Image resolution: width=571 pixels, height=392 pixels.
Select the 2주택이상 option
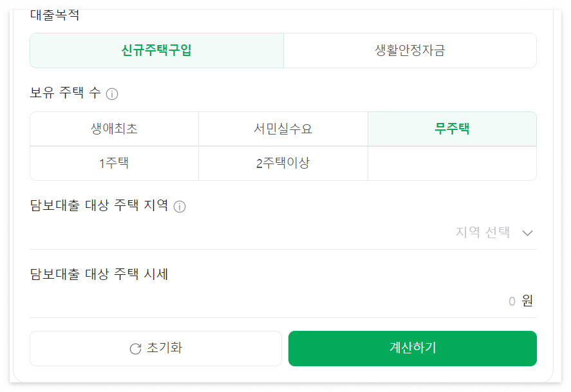click(x=283, y=163)
